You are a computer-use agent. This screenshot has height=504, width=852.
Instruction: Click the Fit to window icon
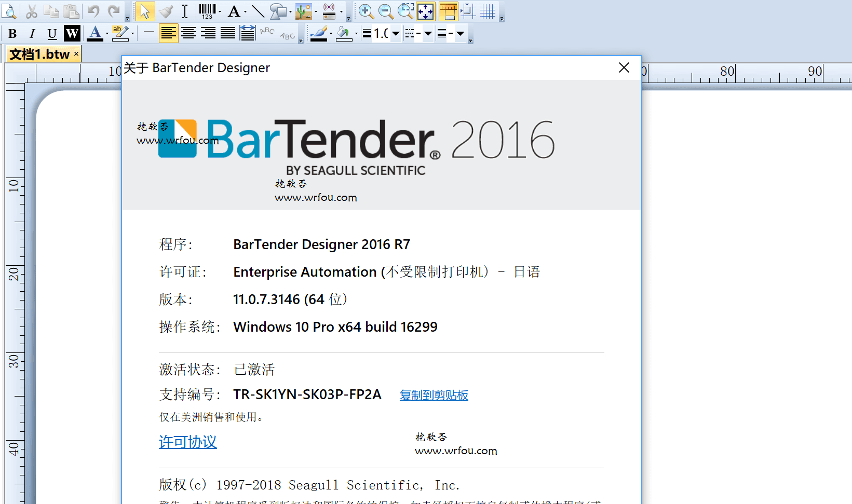426,11
